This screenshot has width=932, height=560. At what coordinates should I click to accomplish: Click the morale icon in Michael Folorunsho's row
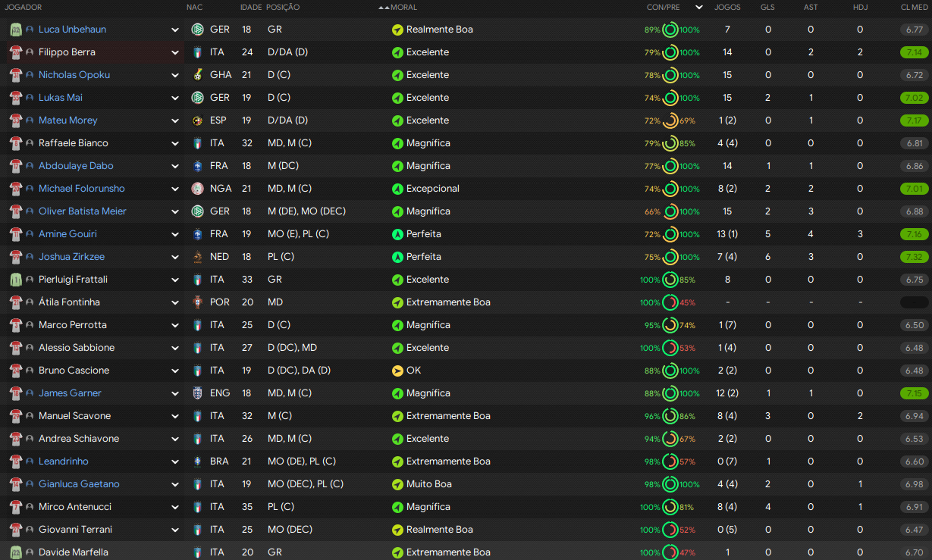[397, 189]
